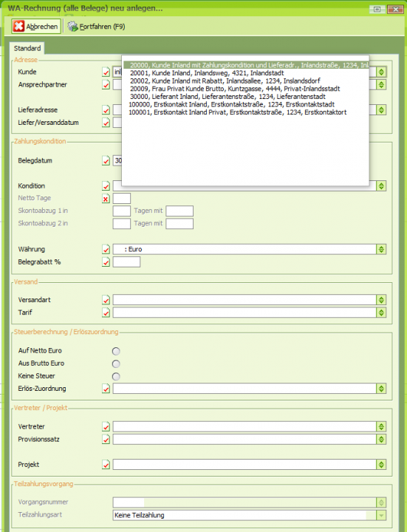Click the gear icon next to Fortfahren
The width and height of the screenshot is (407, 532).
[72, 27]
